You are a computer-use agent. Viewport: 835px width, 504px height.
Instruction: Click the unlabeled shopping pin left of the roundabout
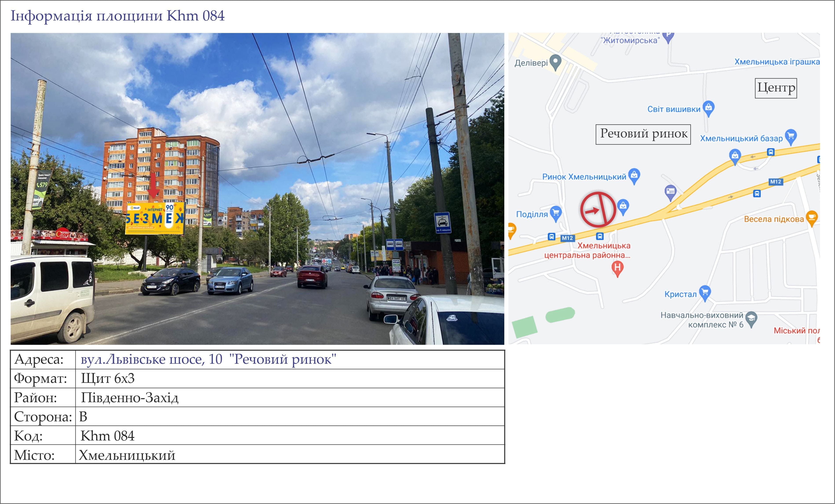[x=735, y=157]
